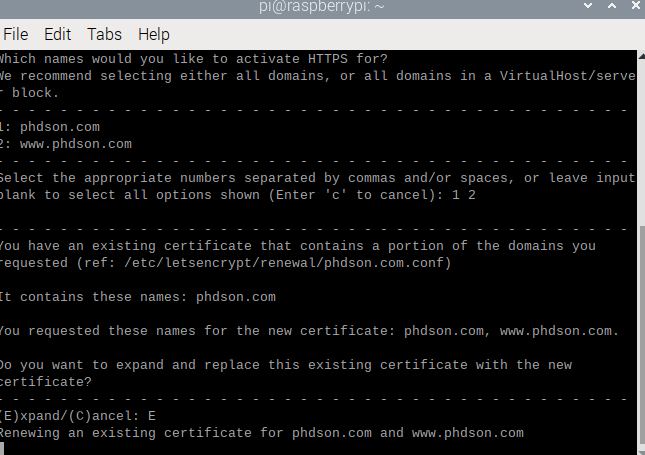Open the Edit menu
This screenshot has height=455, width=645.
tap(58, 34)
